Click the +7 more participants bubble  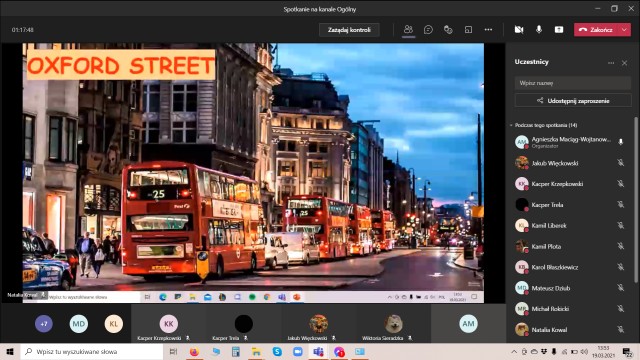coord(44,324)
